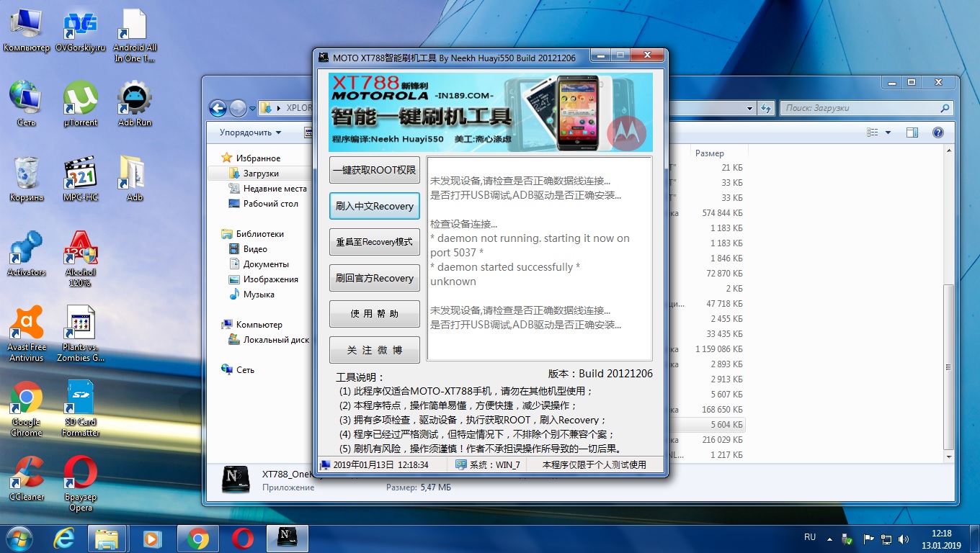Click the Explorer back navigation arrow
Screen dimensions: 980x553
click(218, 108)
